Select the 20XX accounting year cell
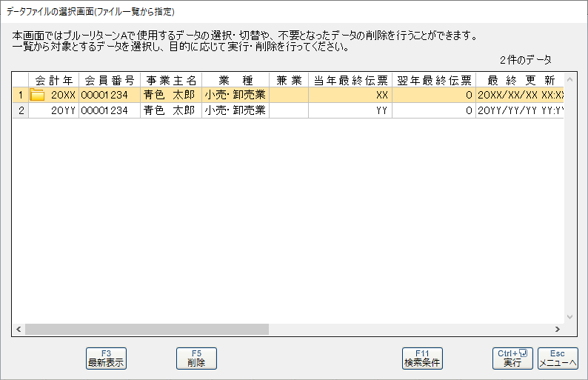Viewport: 588px width, 380px height. tap(63, 96)
